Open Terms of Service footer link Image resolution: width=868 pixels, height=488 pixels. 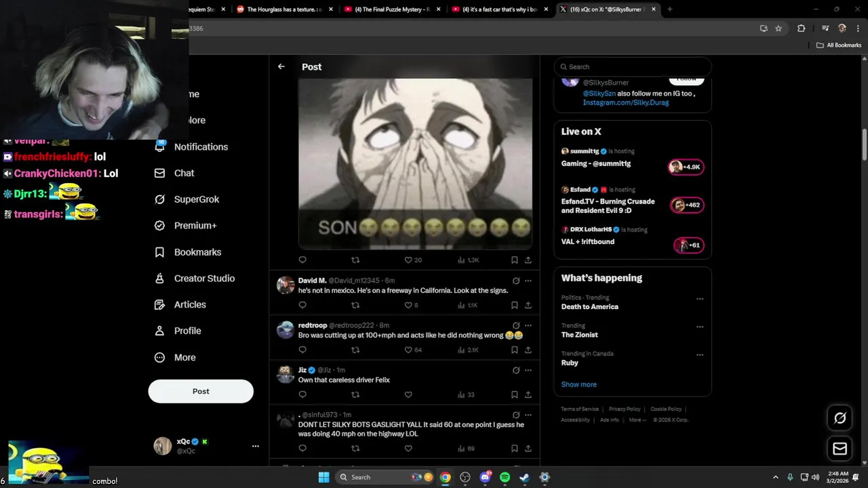point(580,409)
